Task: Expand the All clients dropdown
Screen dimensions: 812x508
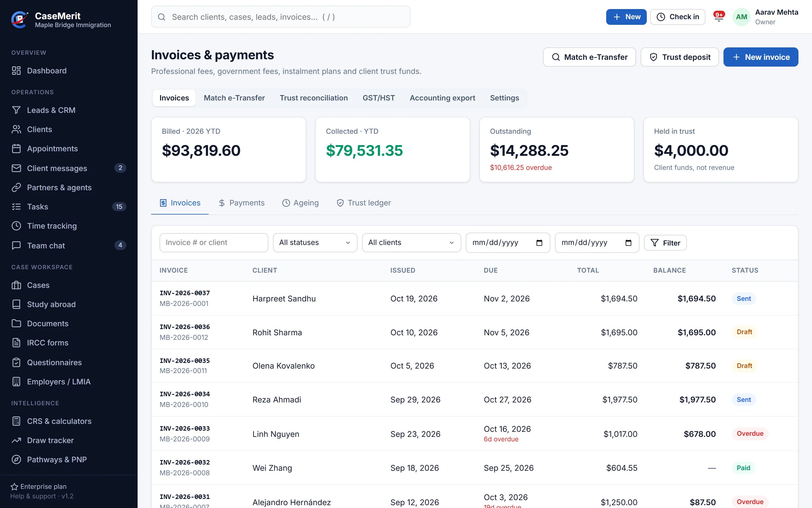Action: tap(411, 243)
